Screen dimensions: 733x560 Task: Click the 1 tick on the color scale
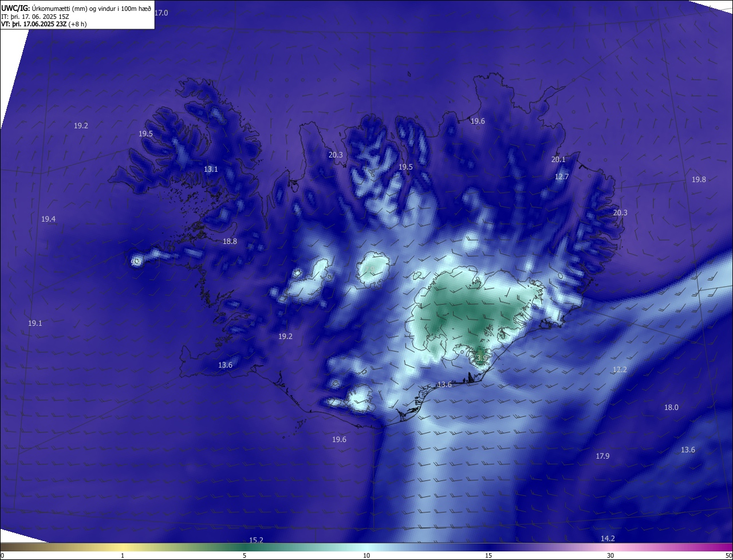coord(123,555)
